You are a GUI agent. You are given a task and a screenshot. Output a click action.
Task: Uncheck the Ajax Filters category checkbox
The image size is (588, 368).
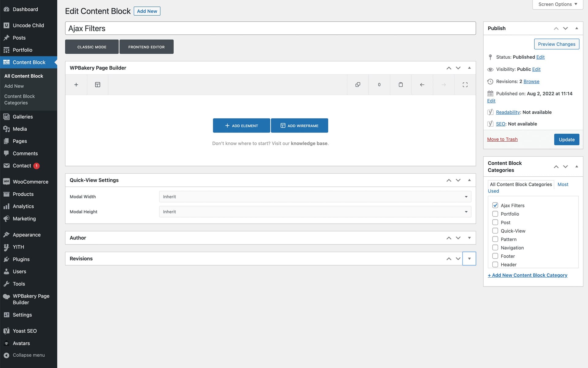(x=495, y=205)
